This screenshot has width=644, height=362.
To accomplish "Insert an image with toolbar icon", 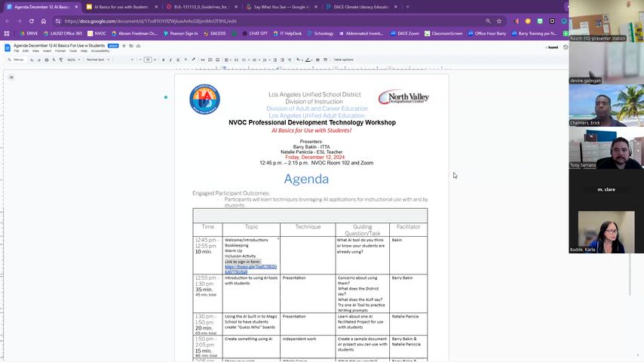I will [x=217, y=60].
